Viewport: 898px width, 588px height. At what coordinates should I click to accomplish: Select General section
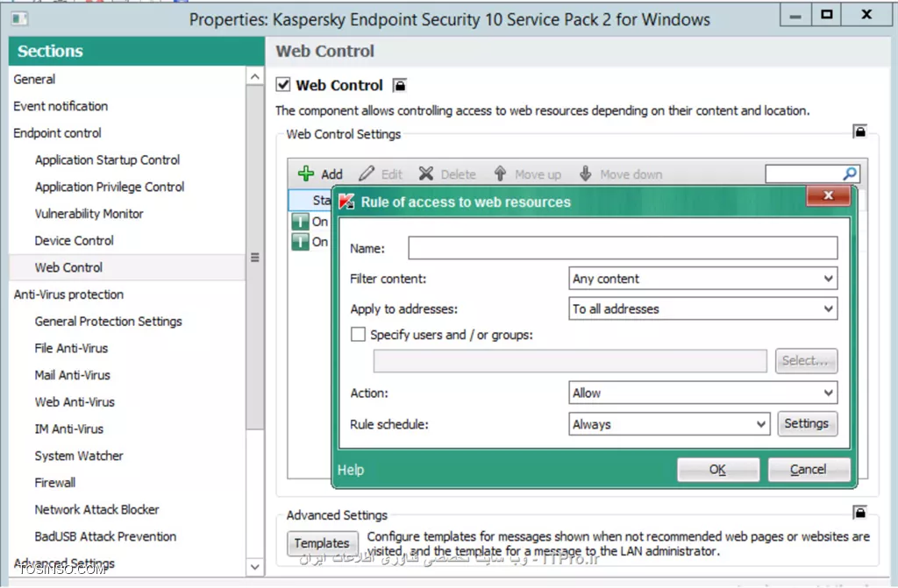click(x=34, y=79)
